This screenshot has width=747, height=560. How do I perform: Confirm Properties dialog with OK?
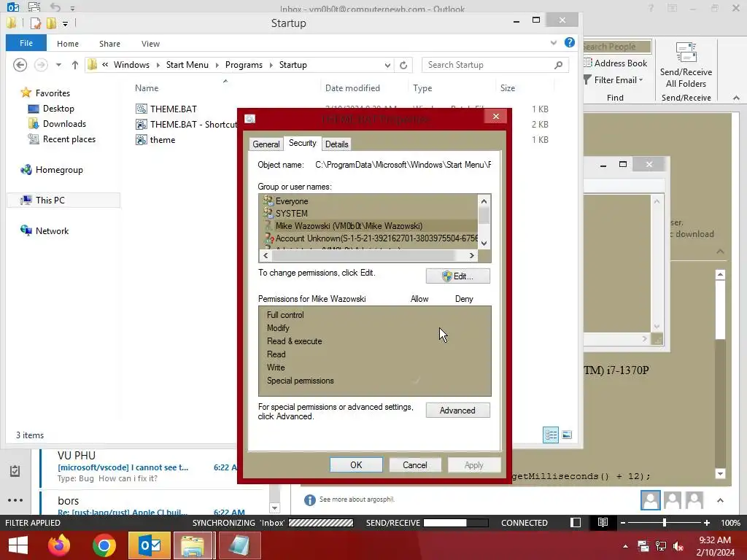tap(356, 464)
